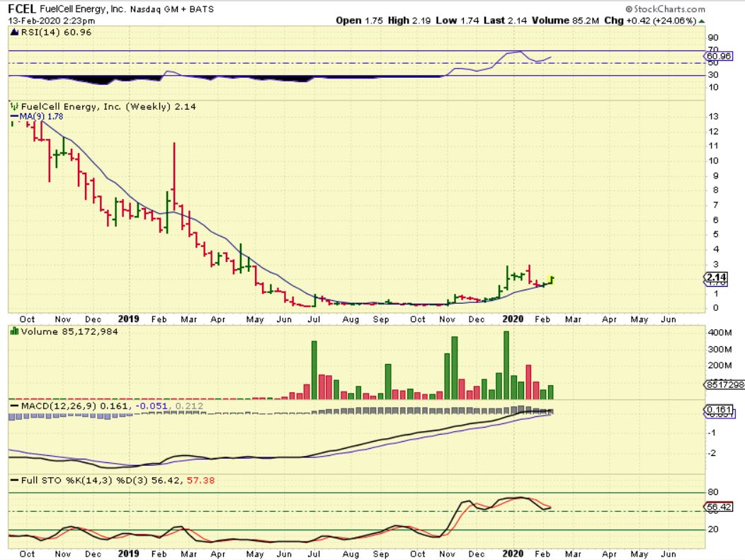745x560 pixels.
Task: Click the '2019' label under the price chart
Action: pos(128,319)
